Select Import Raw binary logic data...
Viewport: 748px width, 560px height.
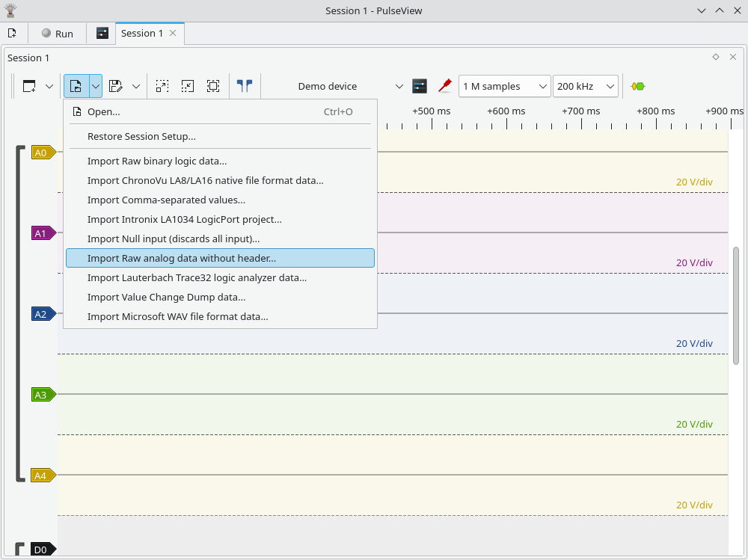coord(220,161)
